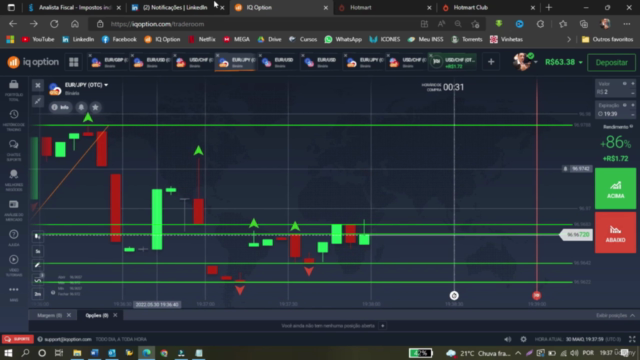The width and height of the screenshot is (640, 360).
Task: Close the Opções (0) tab
Action: (x=115, y=315)
